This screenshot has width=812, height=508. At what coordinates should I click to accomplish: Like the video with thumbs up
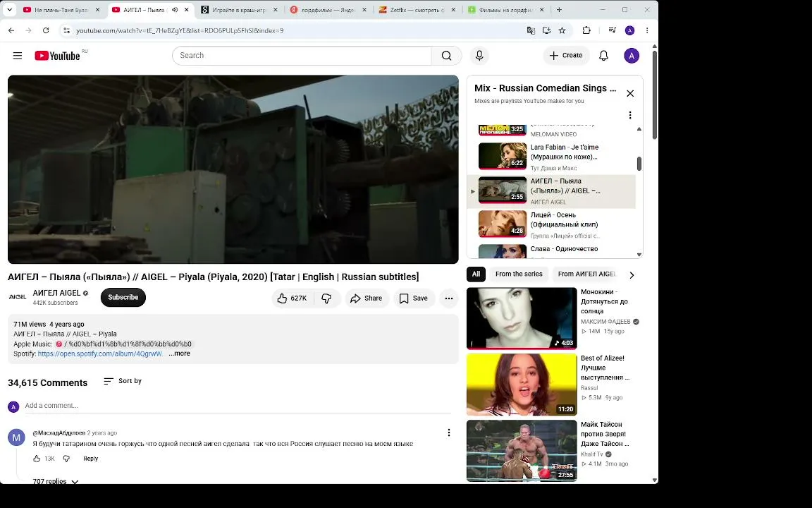point(292,298)
